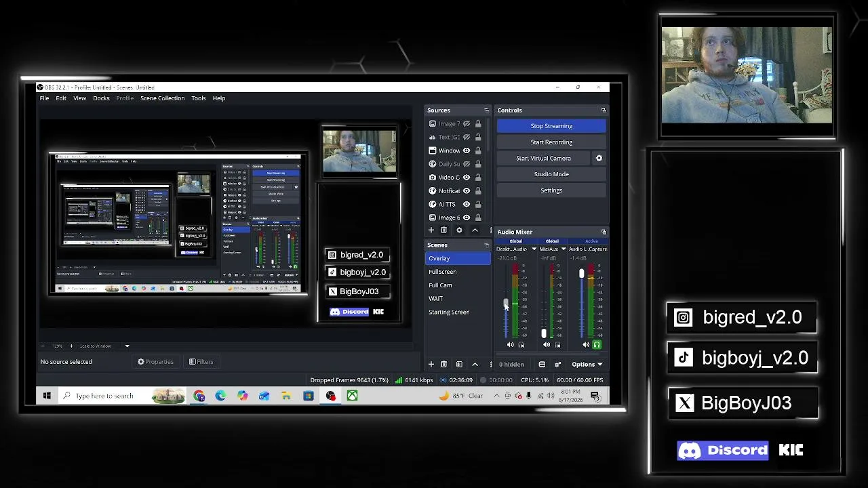Hide the Window capture source
The image size is (868, 488).
pos(467,150)
